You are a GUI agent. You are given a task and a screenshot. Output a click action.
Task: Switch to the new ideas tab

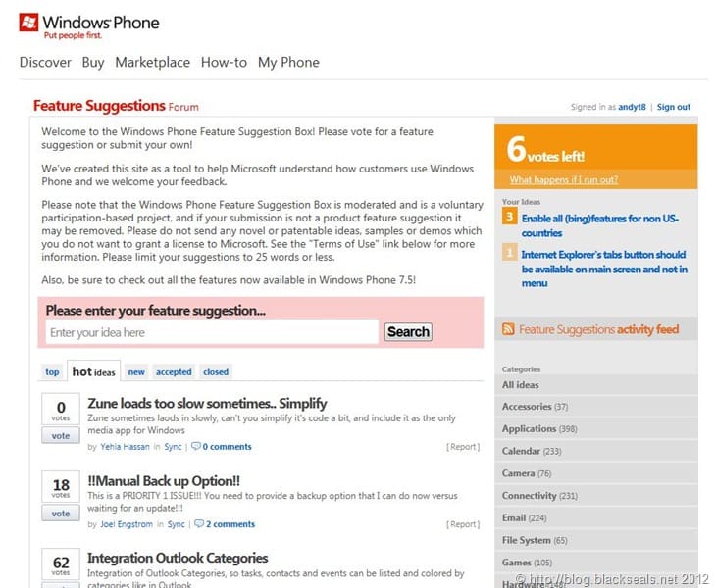tap(136, 372)
